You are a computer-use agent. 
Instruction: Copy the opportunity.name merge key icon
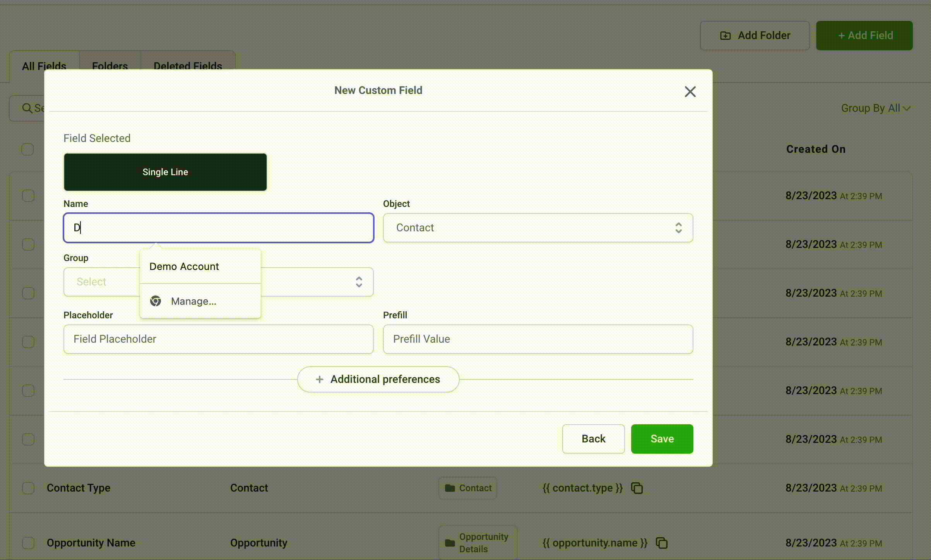pos(662,543)
